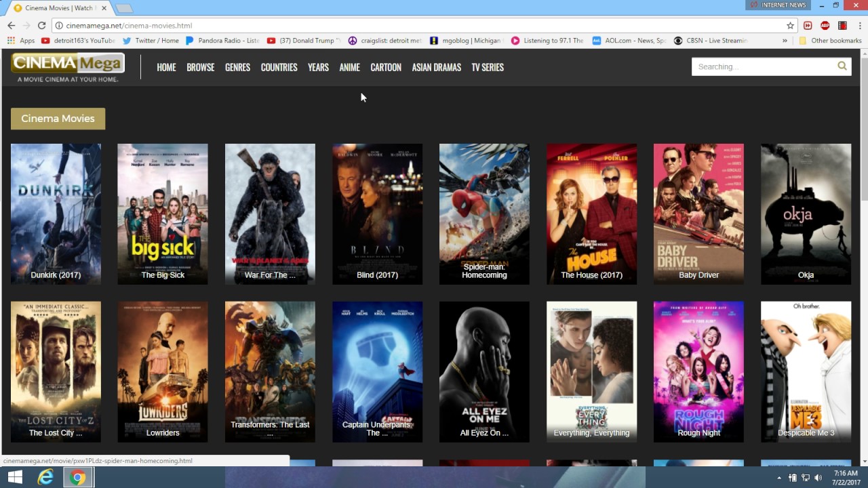This screenshot has width=868, height=488.
Task: Open the All Eyez On ... poster
Action: tap(484, 371)
